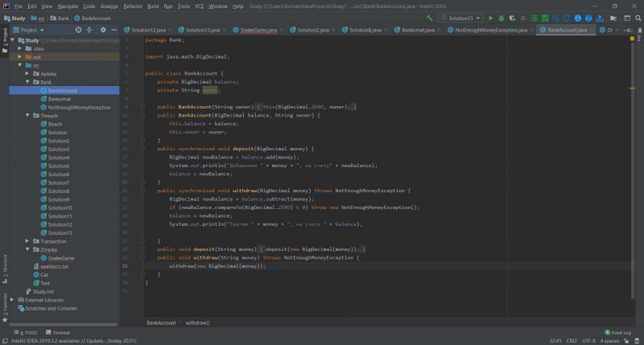This screenshot has height=345, width=644.
Task: Click the blue circular refresh icon
Action: point(567,18)
